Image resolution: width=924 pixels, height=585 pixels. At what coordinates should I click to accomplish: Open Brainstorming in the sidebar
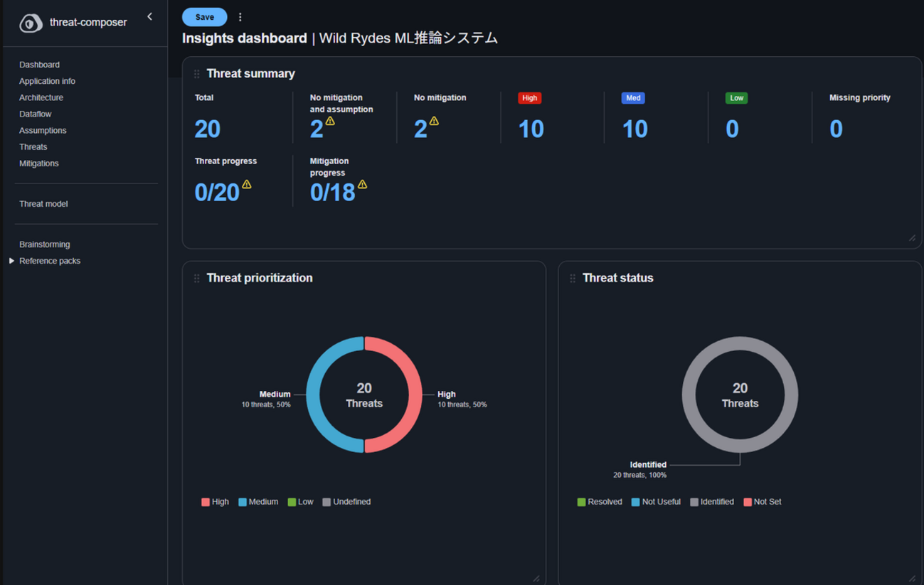click(45, 245)
